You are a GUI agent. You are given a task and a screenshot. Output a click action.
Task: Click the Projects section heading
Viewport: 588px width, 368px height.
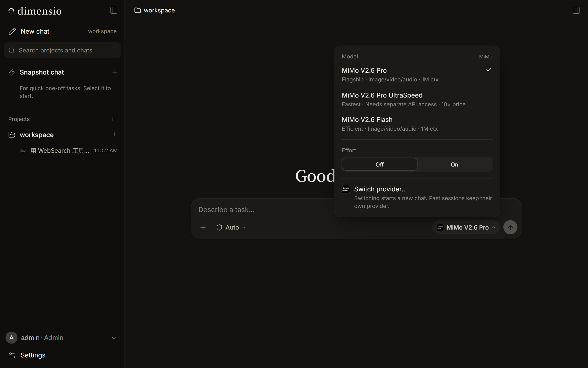click(19, 119)
